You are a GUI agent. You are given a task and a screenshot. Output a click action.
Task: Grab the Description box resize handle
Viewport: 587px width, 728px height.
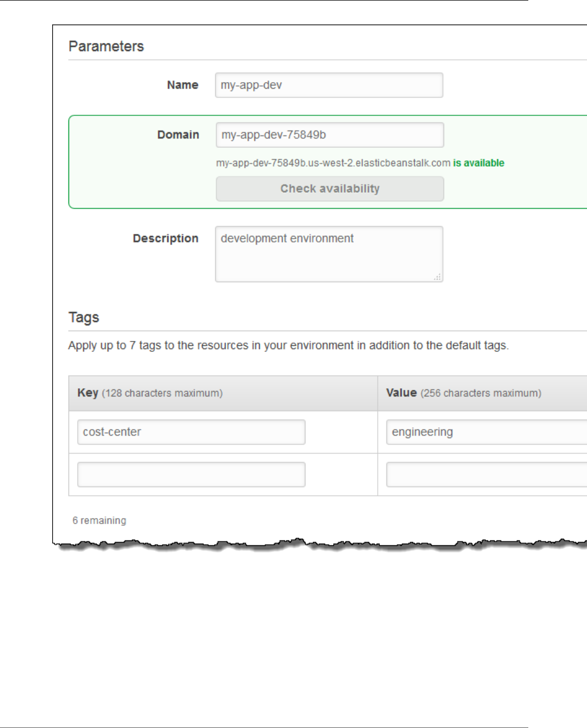pyautogui.click(x=438, y=277)
